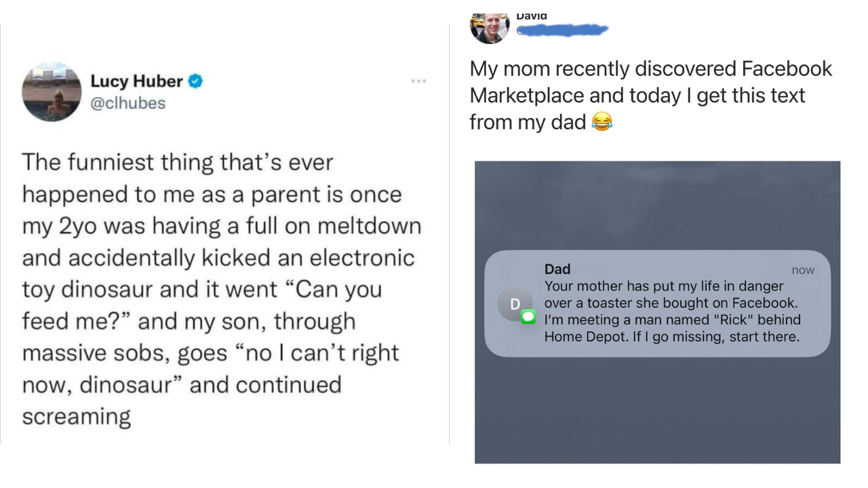Click the scribbled-out handle under David
Screen dimensions: 868x488
[x=562, y=30]
